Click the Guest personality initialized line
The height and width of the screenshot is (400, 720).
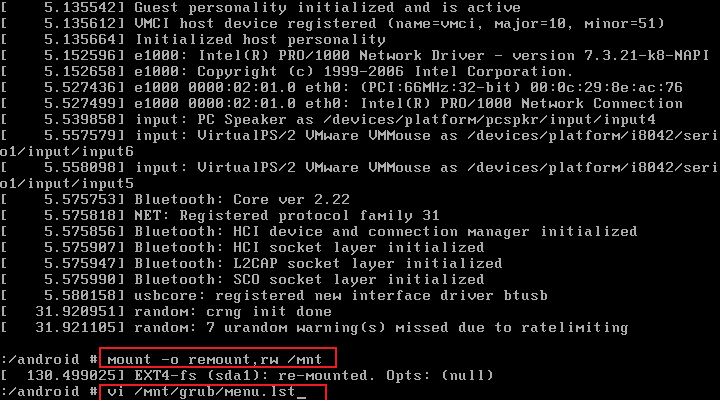260,7
